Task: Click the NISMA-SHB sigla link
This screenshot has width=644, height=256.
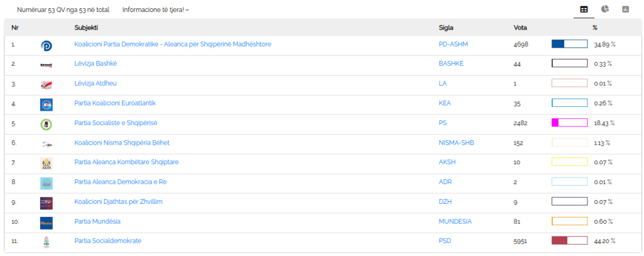Action: pyautogui.click(x=456, y=143)
